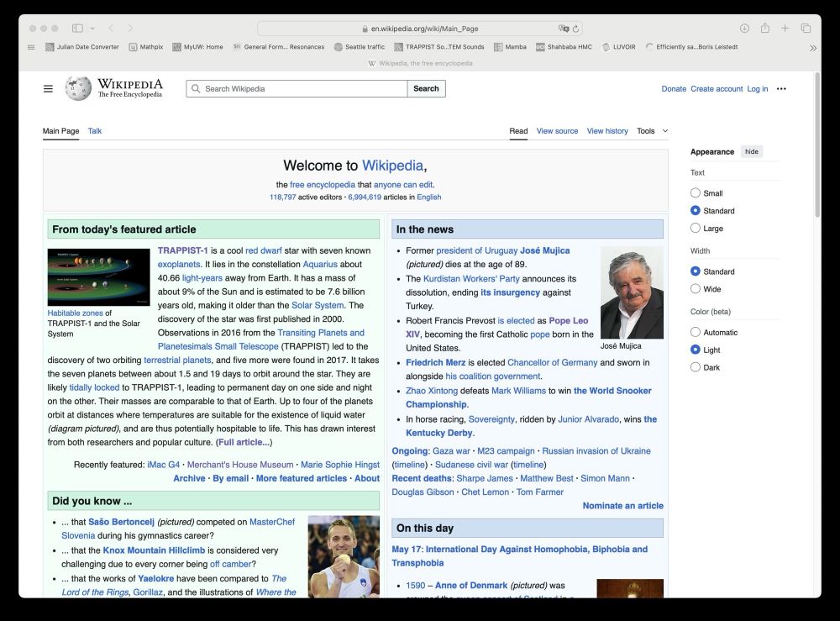
Task: Open the MyUW: Home bookmark
Action: pyautogui.click(x=197, y=47)
